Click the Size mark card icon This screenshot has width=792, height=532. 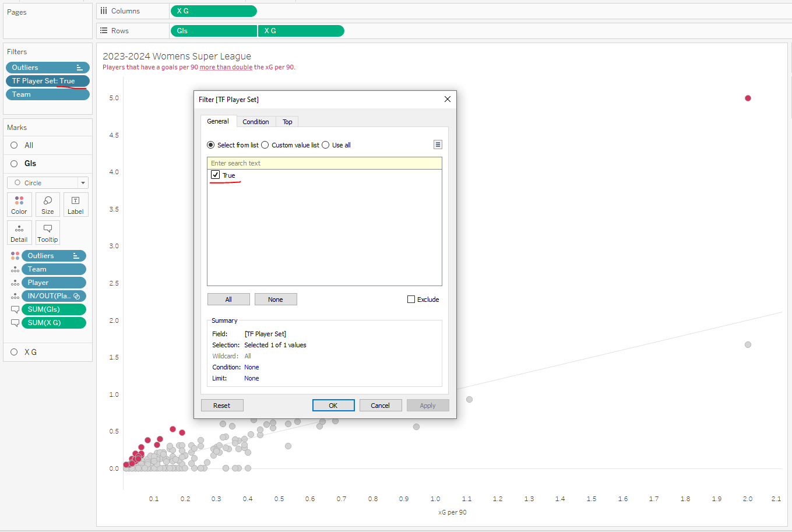pos(48,205)
